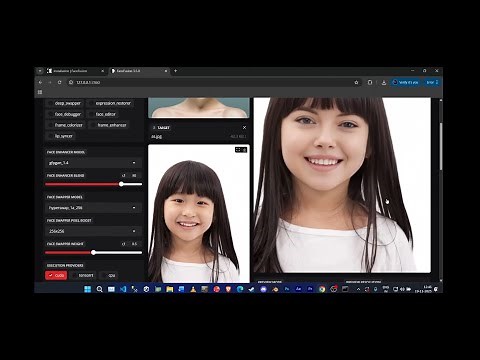The image size is (480, 360).
Task: Open the Face Enhancer Model dropdown
Action: [x=93, y=163]
